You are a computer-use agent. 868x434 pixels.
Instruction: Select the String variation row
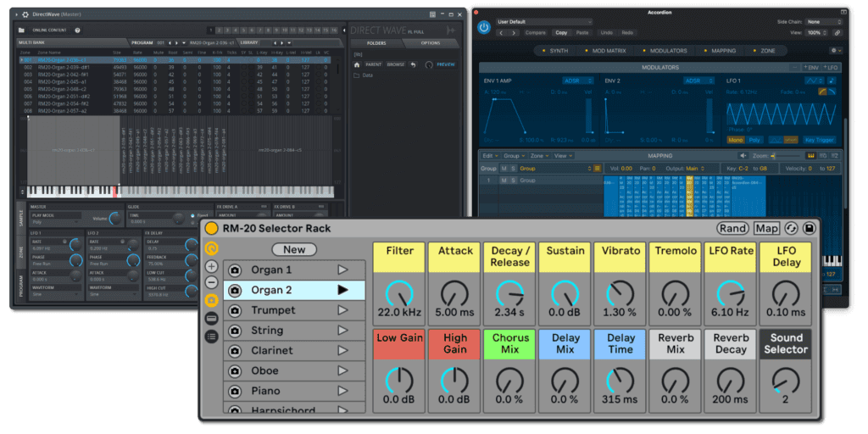coord(294,331)
